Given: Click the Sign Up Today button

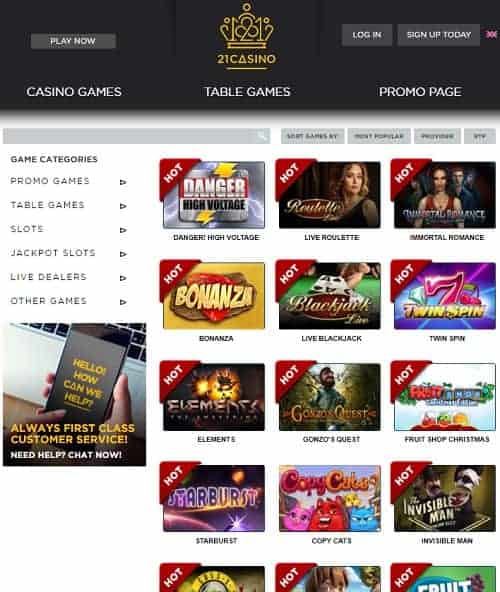Looking at the screenshot, I should click(438, 35).
